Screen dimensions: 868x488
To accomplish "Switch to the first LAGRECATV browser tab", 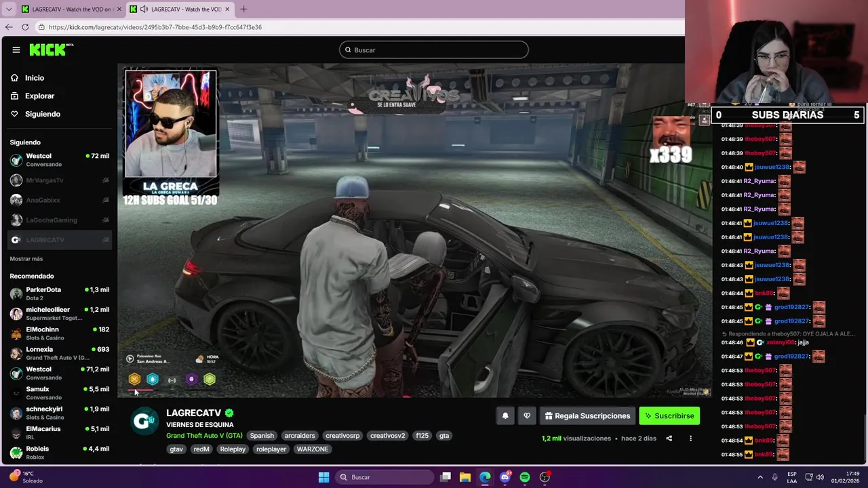I will pos(70,9).
